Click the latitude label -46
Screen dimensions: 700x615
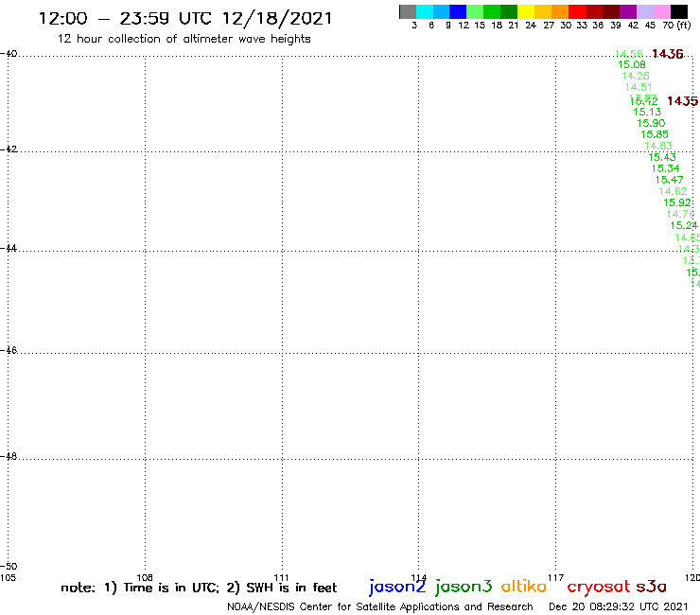coord(9,350)
